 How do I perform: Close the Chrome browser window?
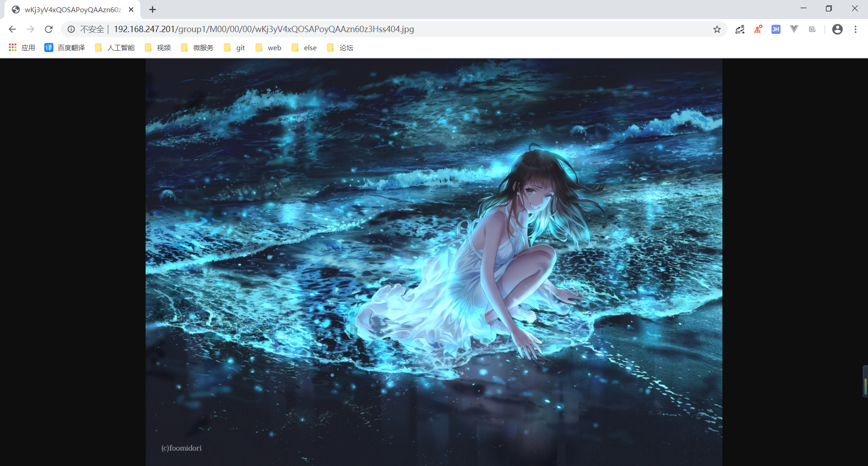[x=854, y=9]
